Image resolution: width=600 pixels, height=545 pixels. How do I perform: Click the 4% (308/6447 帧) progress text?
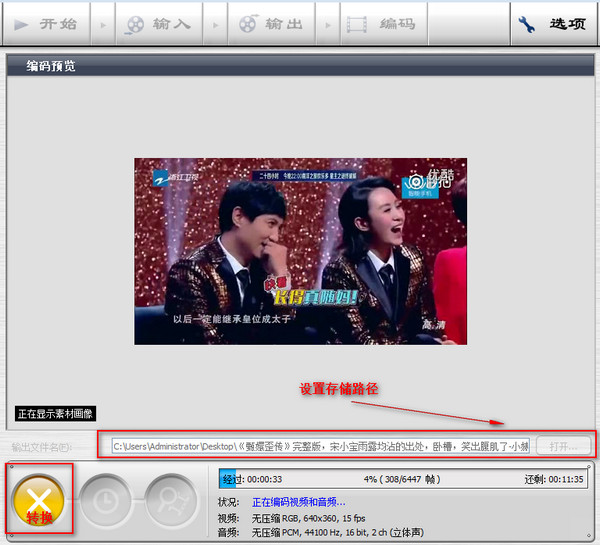click(402, 479)
